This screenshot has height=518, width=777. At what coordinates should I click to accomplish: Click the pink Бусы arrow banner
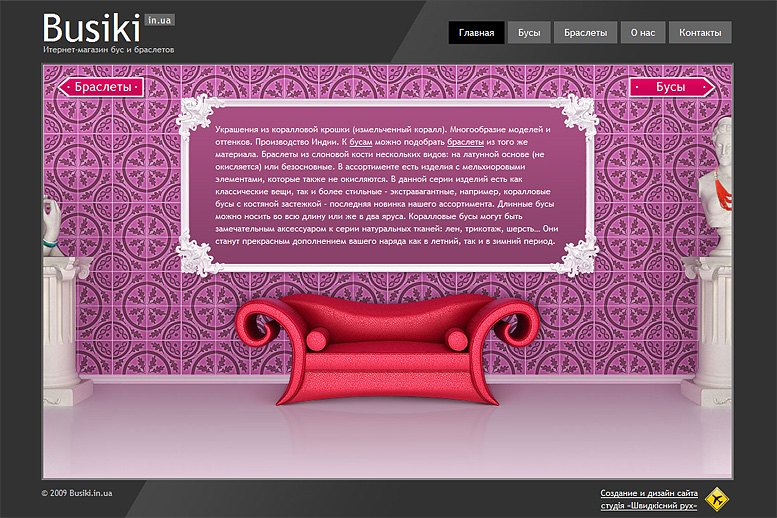(x=672, y=87)
